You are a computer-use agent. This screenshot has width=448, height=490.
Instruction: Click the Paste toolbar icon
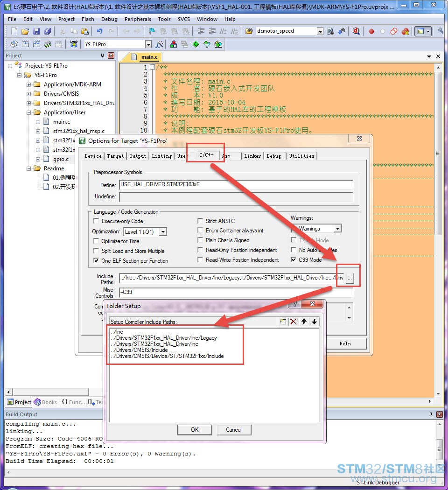pos(84,31)
